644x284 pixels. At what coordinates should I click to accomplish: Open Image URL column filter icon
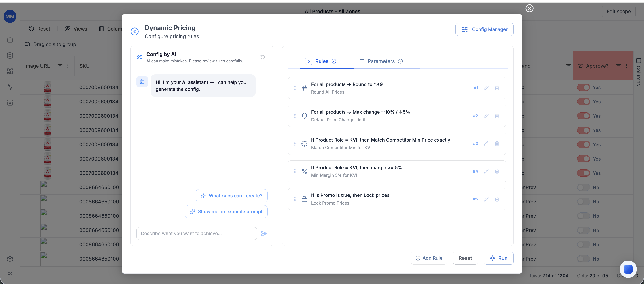point(60,66)
